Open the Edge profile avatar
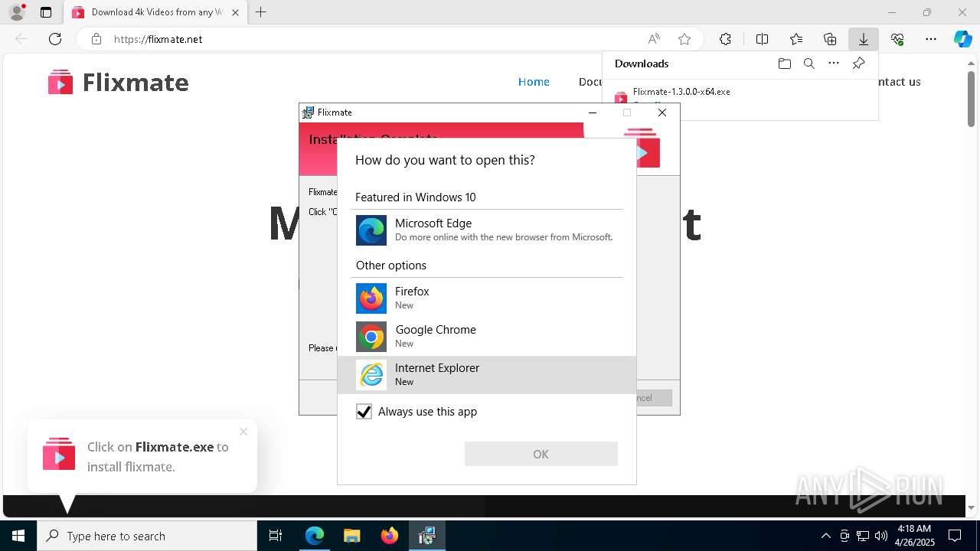 [17, 12]
